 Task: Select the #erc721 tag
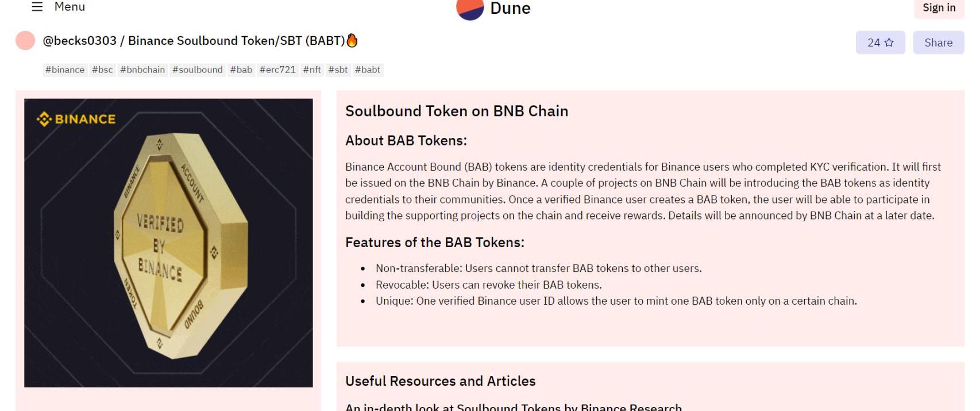tap(277, 70)
